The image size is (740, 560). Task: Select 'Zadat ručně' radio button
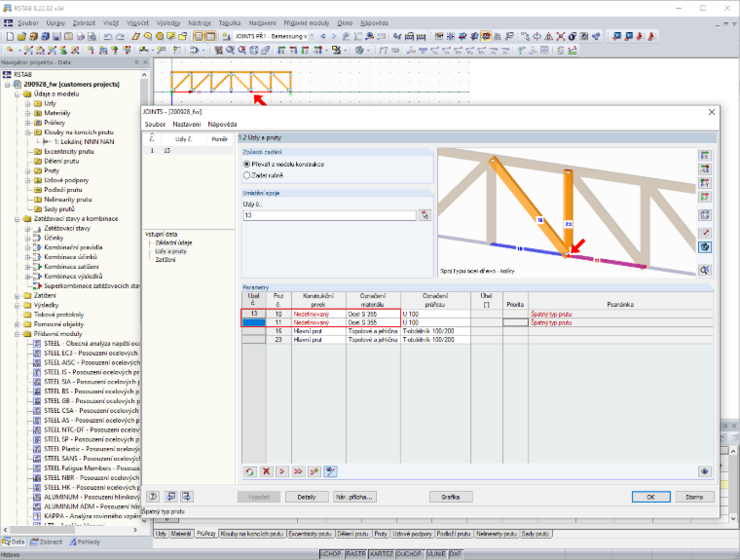tap(246, 175)
